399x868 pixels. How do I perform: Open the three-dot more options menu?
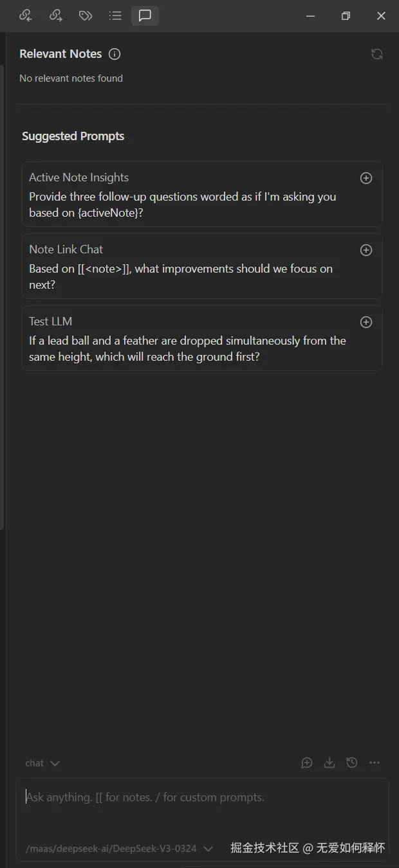[x=375, y=763]
